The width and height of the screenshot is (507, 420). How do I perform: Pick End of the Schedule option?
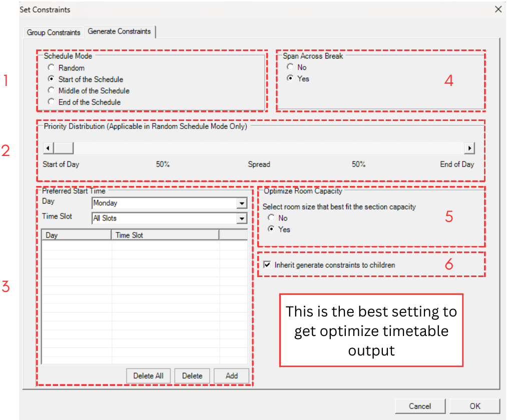coord(51,102)
